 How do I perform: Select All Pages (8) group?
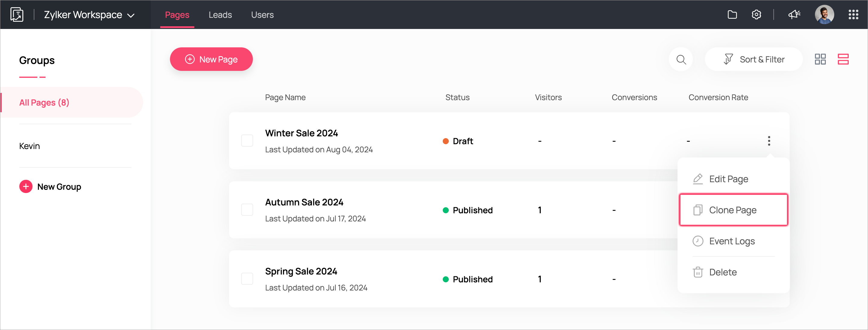click(x=71, y=103)
